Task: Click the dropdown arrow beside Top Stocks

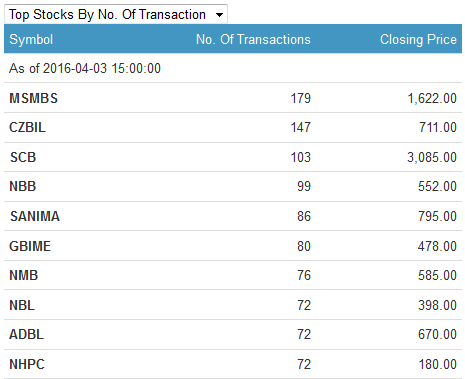Action: tap(219, 15)
